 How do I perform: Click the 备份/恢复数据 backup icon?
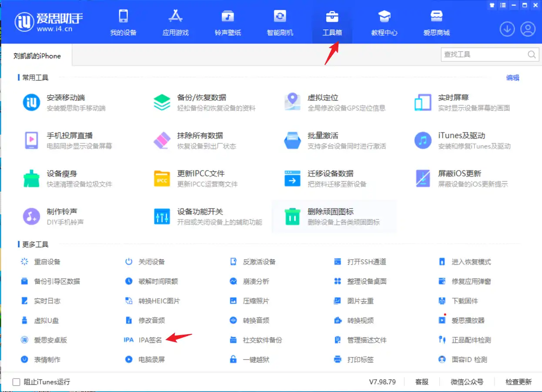(162, 102)
